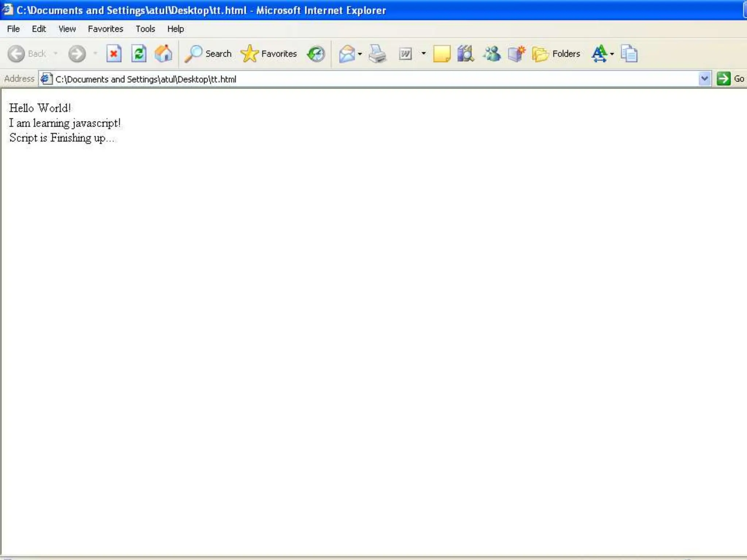Viewport: 747px width, 560px height.
Task: Open the Mail icon
Action: click(x=347, y=54)
